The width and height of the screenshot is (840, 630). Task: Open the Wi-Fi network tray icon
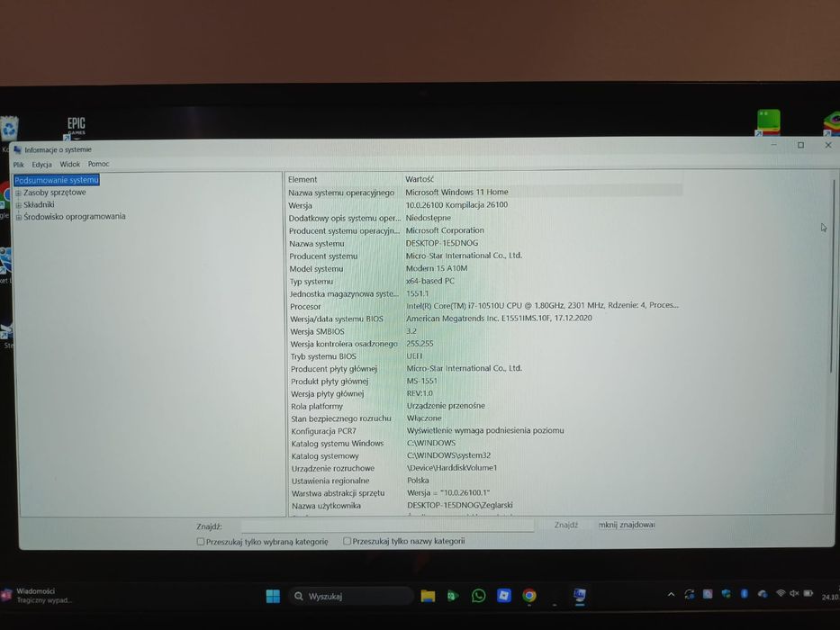781,593
